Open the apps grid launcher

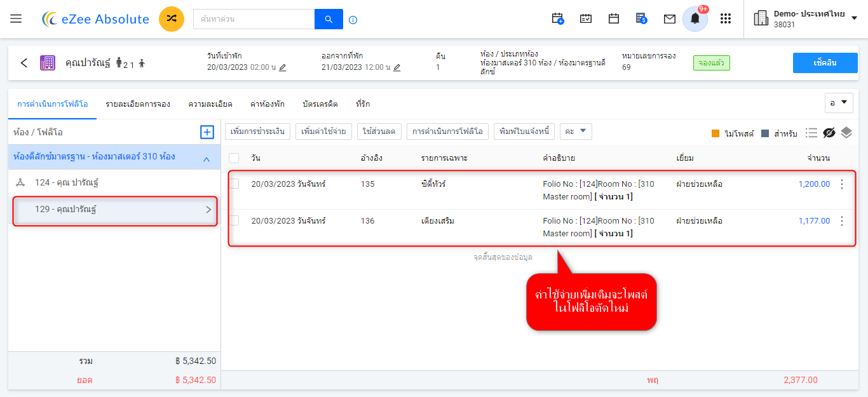726,19
